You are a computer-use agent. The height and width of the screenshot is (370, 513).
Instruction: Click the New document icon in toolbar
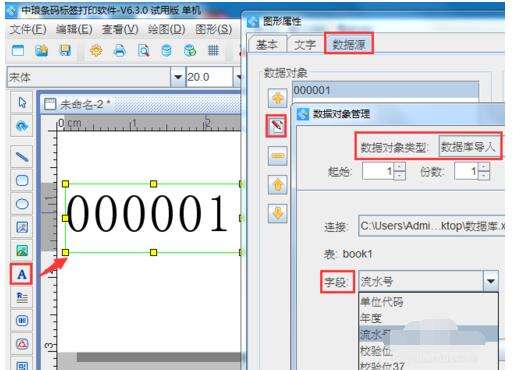[18, 51]
